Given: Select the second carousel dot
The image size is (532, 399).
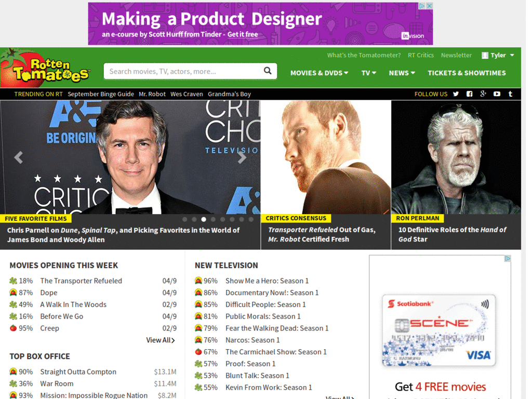Looking at the screenshot, I should [x=194, y=220].
